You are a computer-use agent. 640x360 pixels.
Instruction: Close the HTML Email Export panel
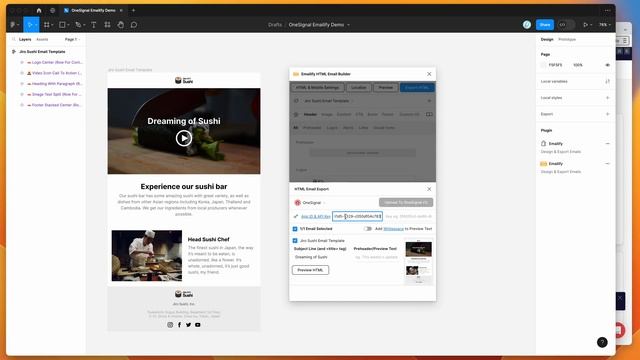(429, 189)
